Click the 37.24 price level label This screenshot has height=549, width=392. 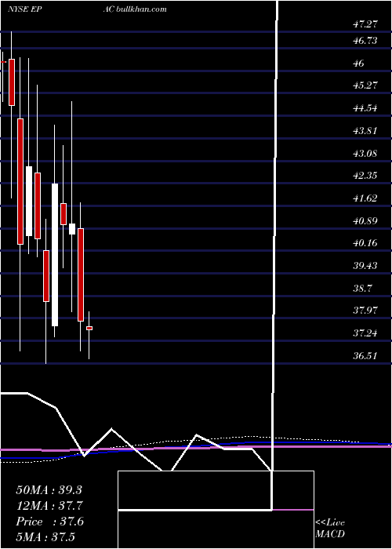pos(365,333)
